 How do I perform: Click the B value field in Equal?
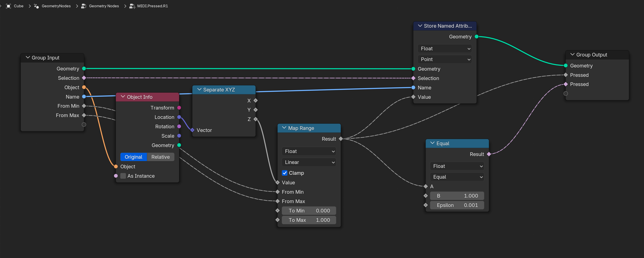coord(457,196)
